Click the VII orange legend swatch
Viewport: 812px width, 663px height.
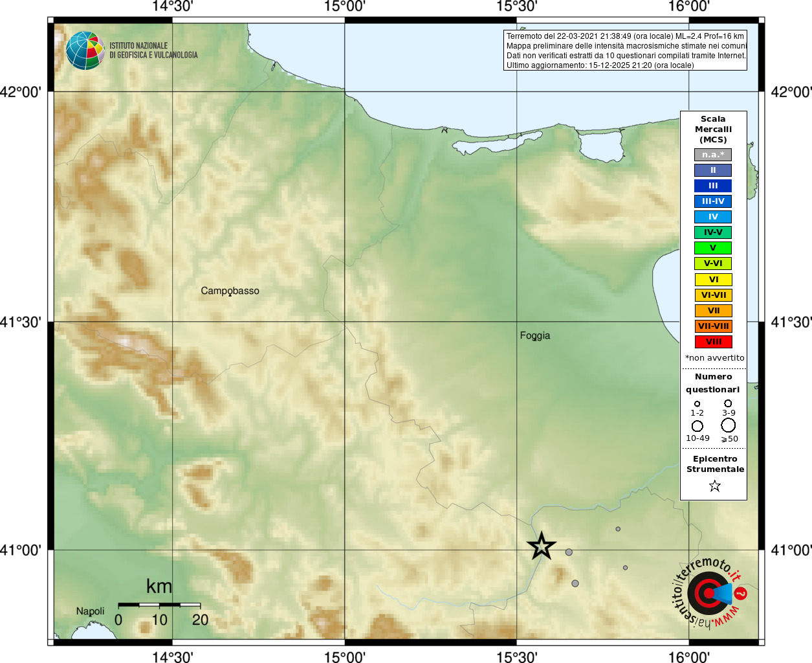[x=714, y=311]
